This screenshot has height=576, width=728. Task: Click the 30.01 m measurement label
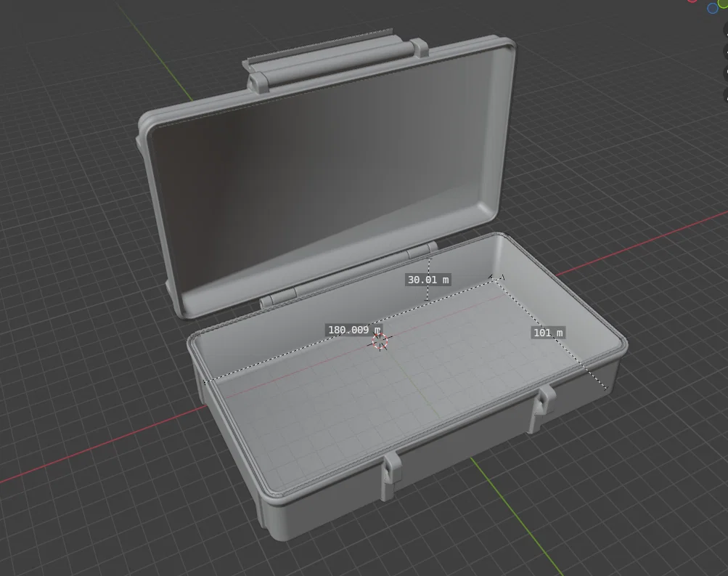(x=428, y=280)
